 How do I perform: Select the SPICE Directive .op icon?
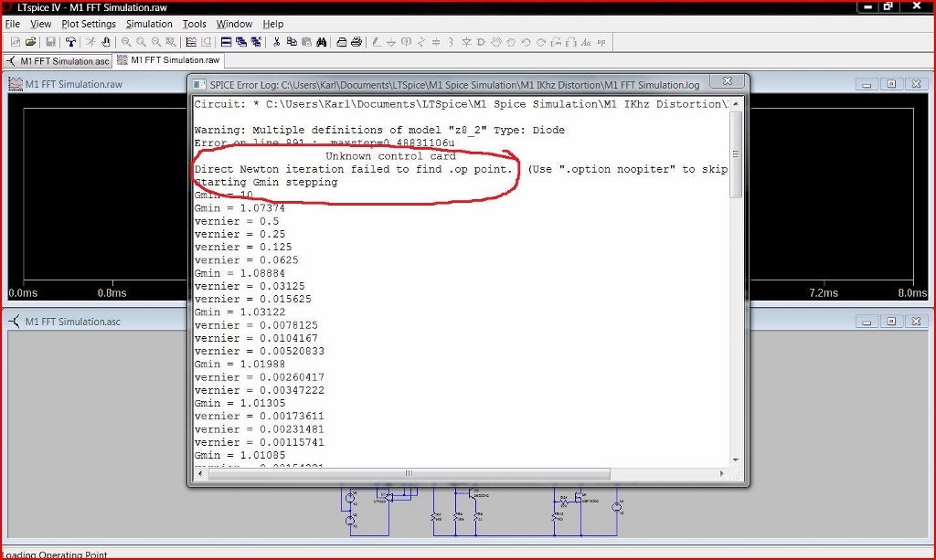tap(601, 42)
